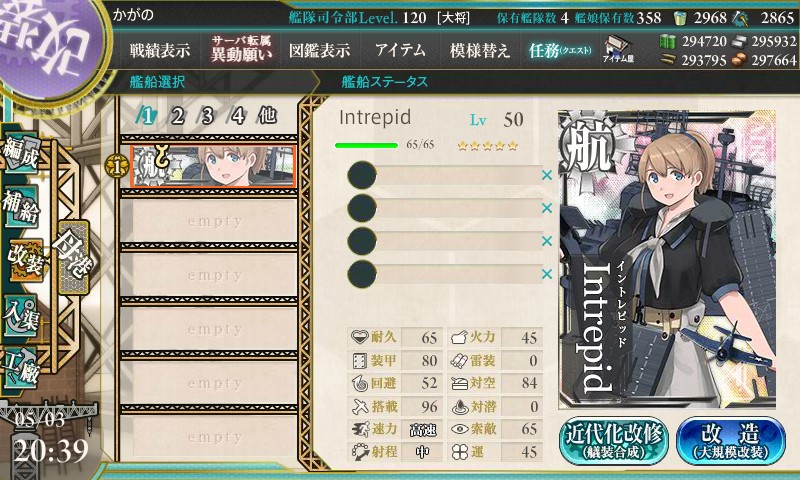Open 任務 quest menu
Viewport: 800px width, 480px height.
[560, 50]
